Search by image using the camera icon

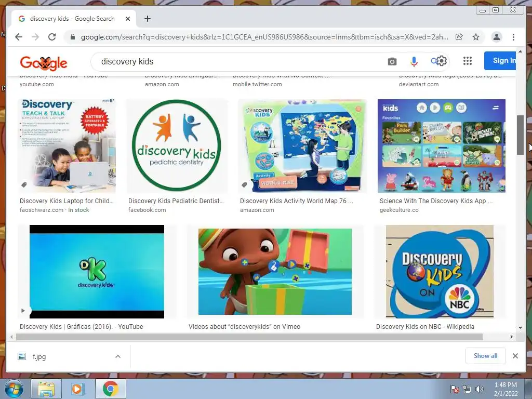[392, 61]
